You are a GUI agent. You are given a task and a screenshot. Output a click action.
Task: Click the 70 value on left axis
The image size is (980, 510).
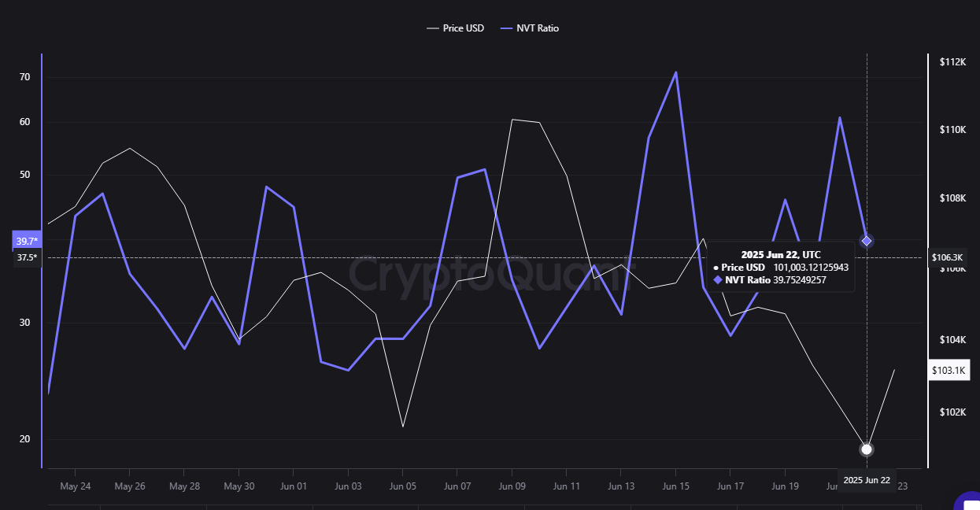point(24,77)
